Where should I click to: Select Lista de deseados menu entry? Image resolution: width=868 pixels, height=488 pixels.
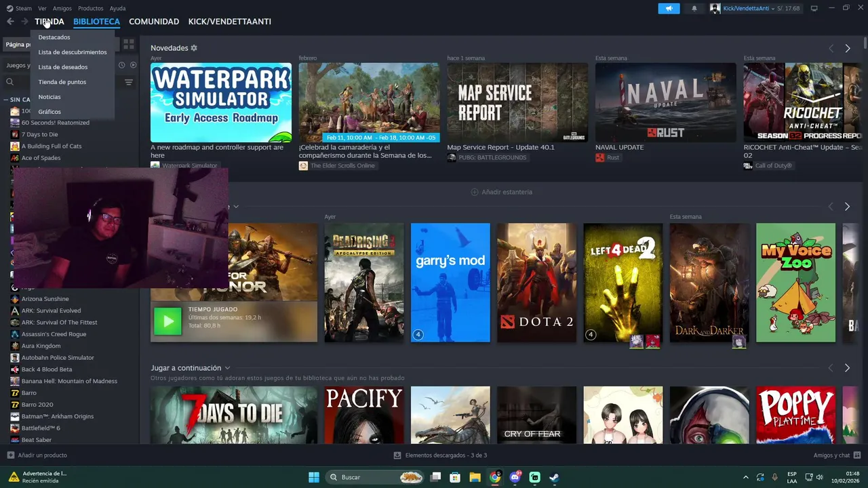(x=63, y=67)
